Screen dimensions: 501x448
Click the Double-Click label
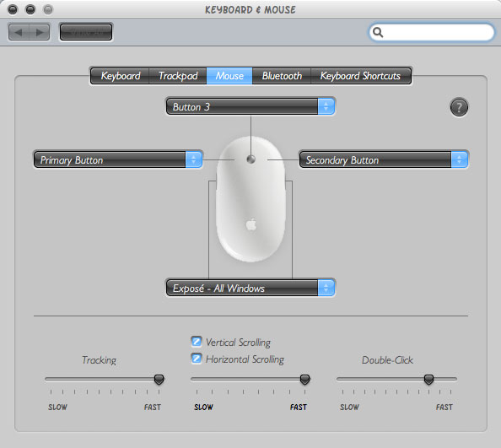point(387,360)
